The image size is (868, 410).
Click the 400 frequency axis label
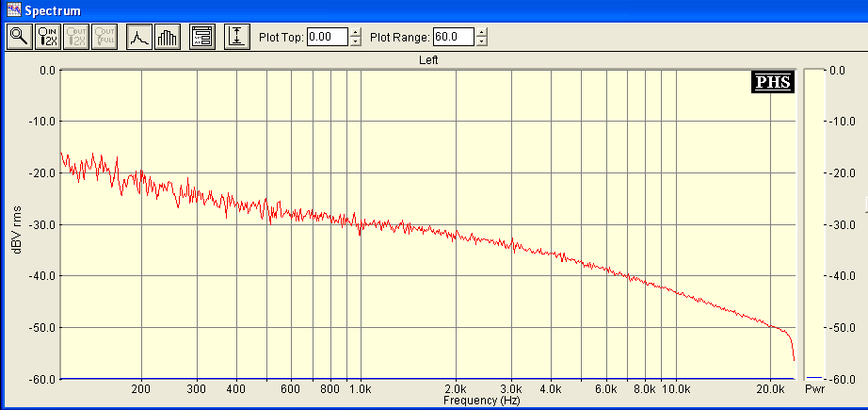coord(236,388)
